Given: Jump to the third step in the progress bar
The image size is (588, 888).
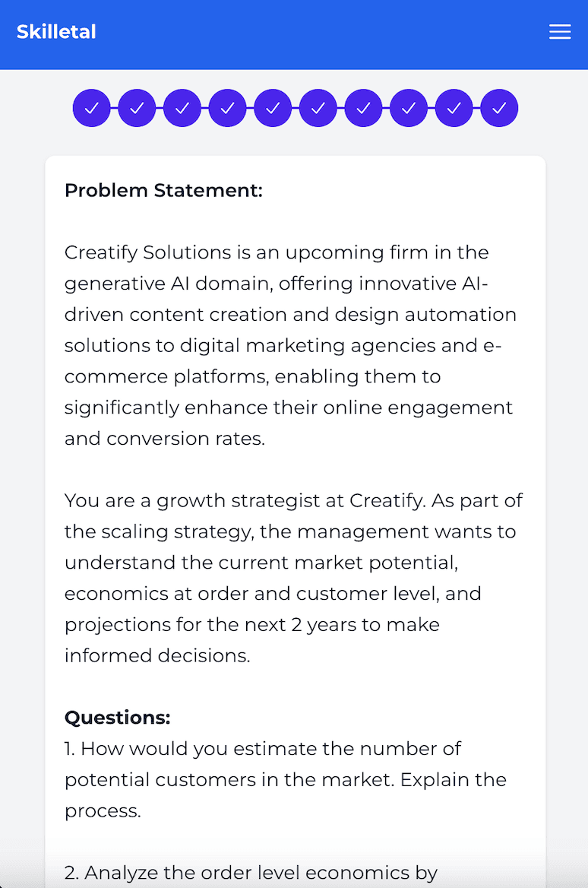Looking at the screenshot, I should click(182, 109).
